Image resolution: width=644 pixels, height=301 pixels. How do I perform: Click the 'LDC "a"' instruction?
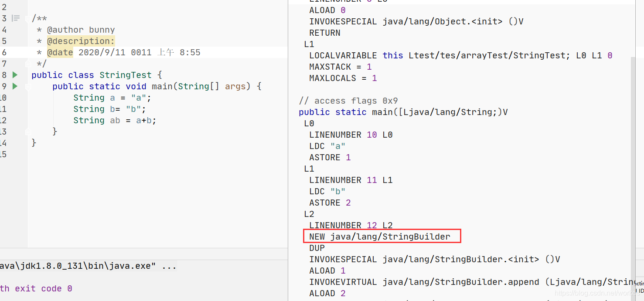point(327,146)
